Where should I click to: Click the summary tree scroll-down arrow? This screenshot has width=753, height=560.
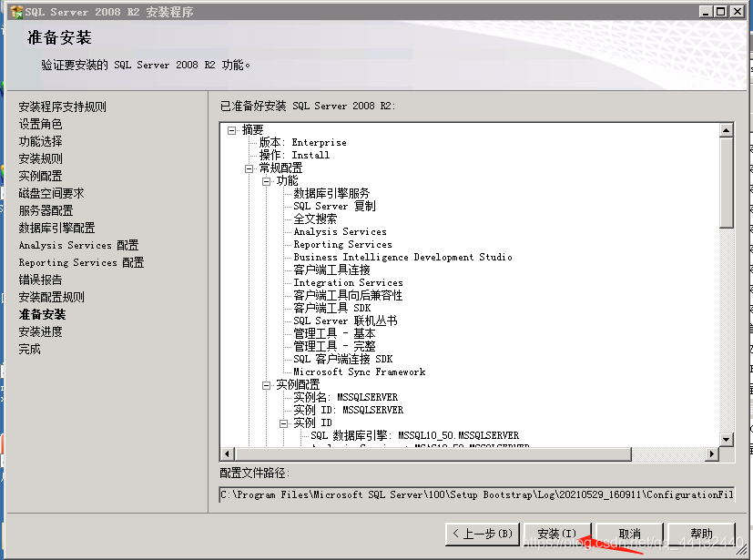pos(726,439)
